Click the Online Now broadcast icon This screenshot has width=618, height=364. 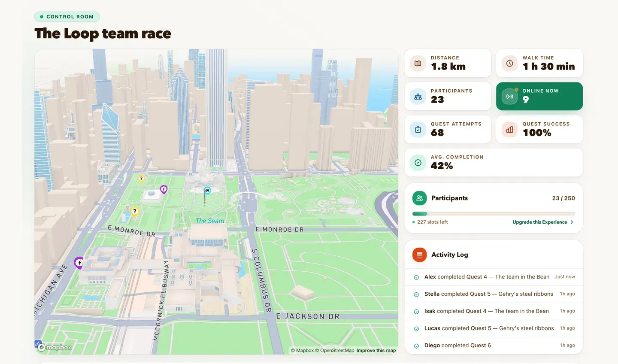(x=509, y=97)
